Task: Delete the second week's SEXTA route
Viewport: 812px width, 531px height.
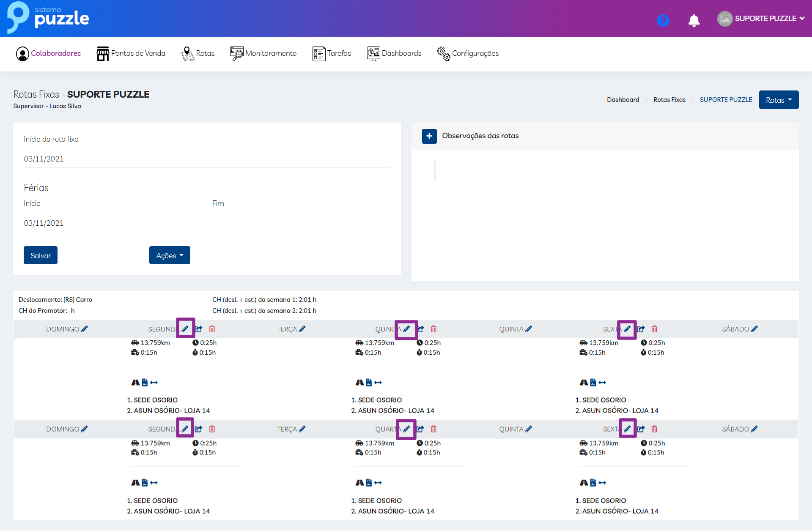Action: click(x=654, y=429)
